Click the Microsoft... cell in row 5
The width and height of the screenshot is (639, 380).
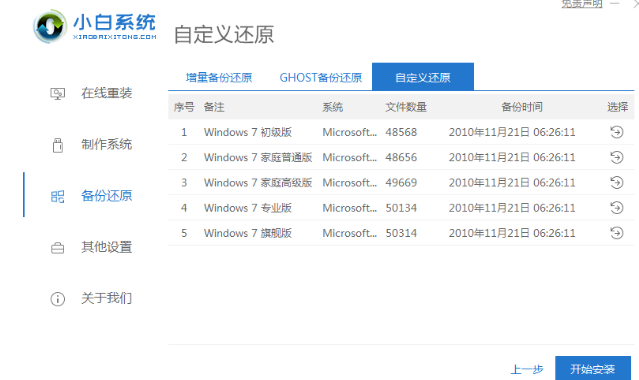coord(349,234)
